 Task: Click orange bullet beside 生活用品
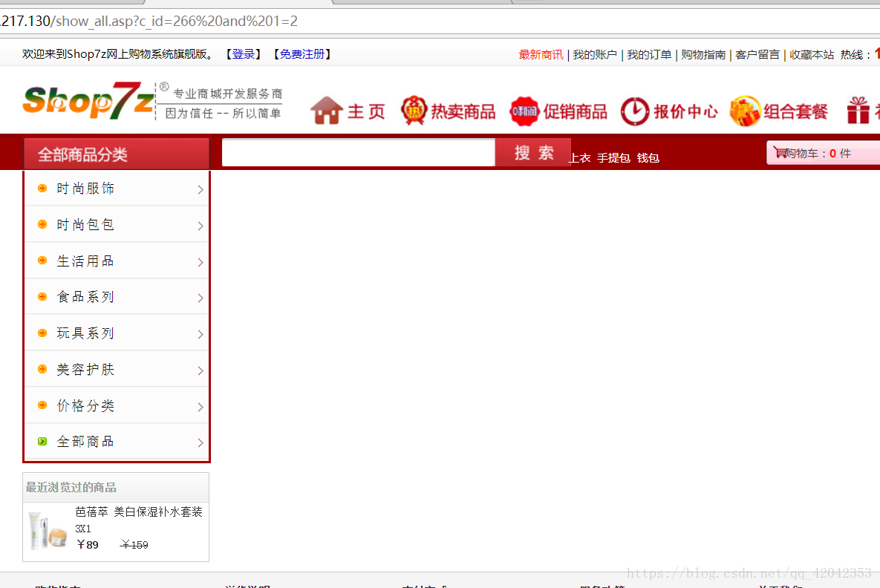point(42,261)
